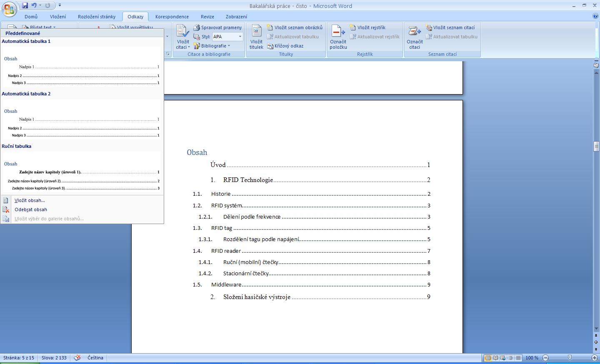Redo with the Quick Access toolbar button
This screenshot has width=600, height=364.
pyautogui.click(x=47, y=5)
